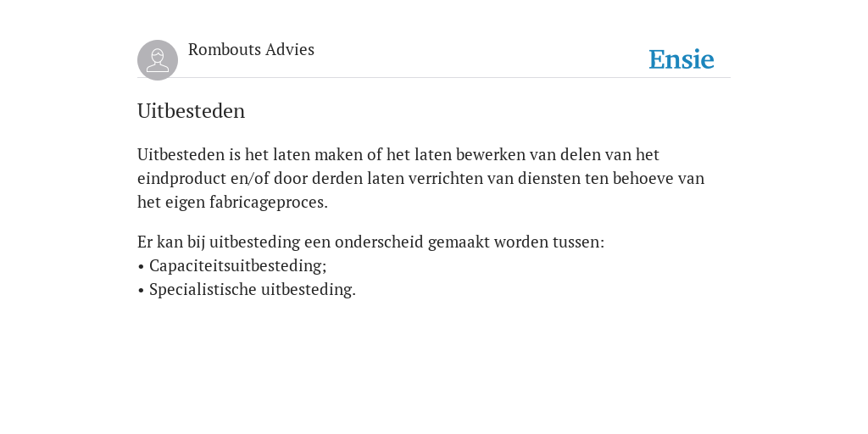868x434 pixels.
Task: Click the gray author avatar icon
Action: pos(158,60)
